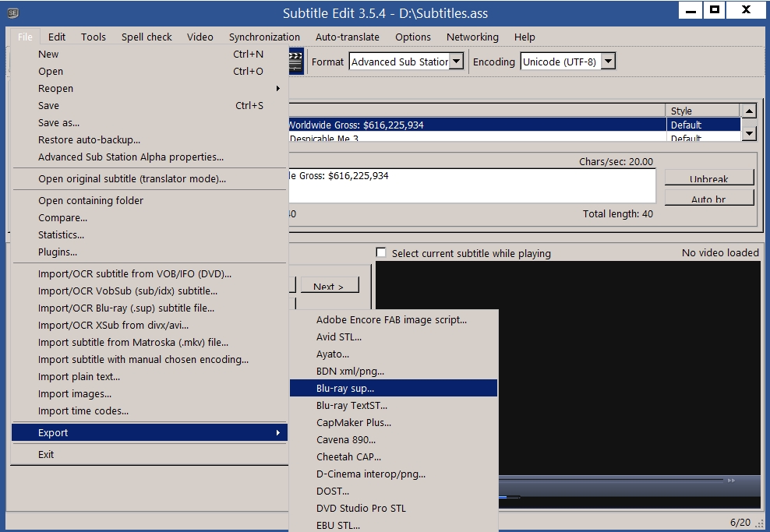Toggle Select current subtitle while playing
The width and height of the screenshot is (770, 532).
point(381,252)
